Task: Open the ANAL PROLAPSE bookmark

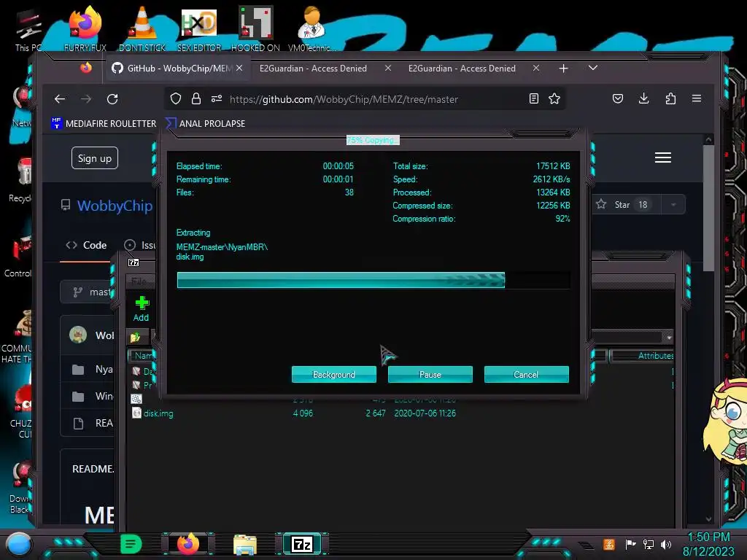Action: (205, 123)
